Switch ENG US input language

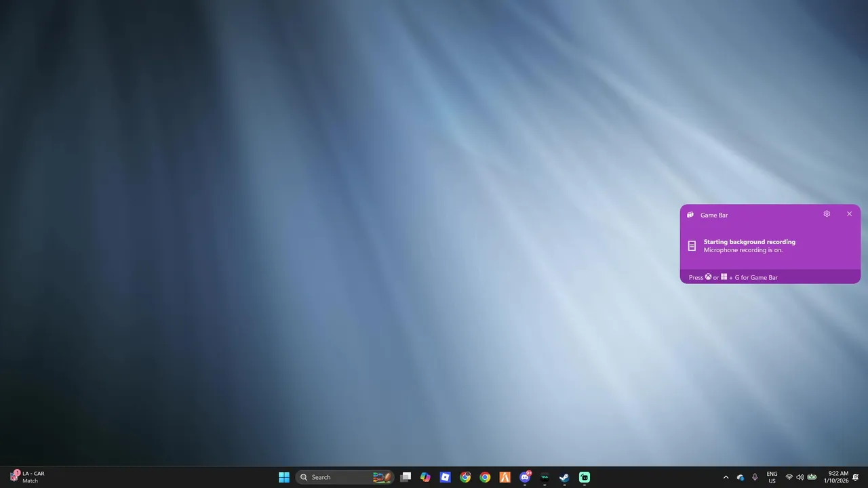(x=772, y=477)
